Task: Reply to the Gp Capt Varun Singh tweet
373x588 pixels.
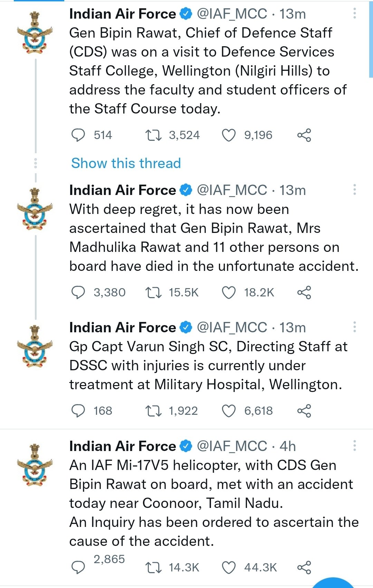Action: [78, 411]
